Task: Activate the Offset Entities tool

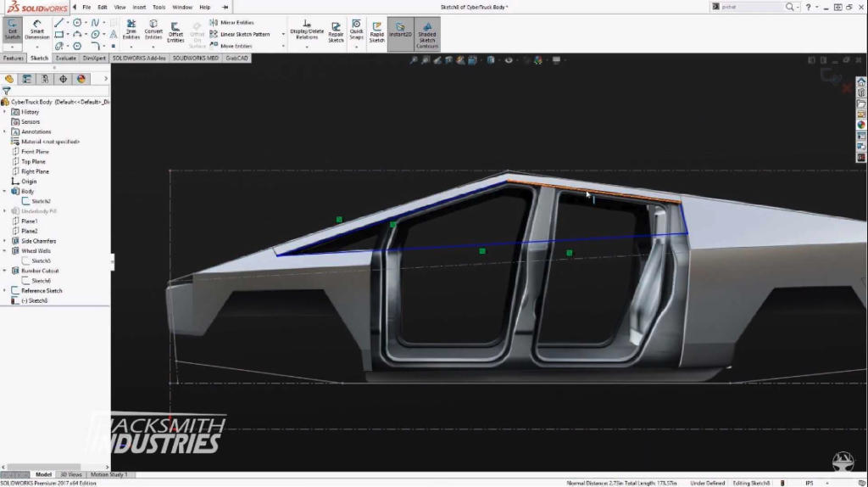Action: [175, 32]
